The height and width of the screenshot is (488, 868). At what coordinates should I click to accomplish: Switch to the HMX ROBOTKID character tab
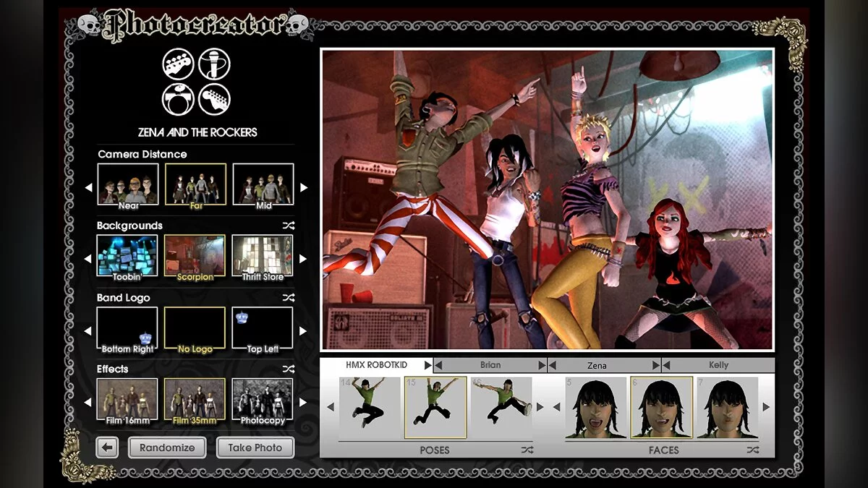pos(377,365)
